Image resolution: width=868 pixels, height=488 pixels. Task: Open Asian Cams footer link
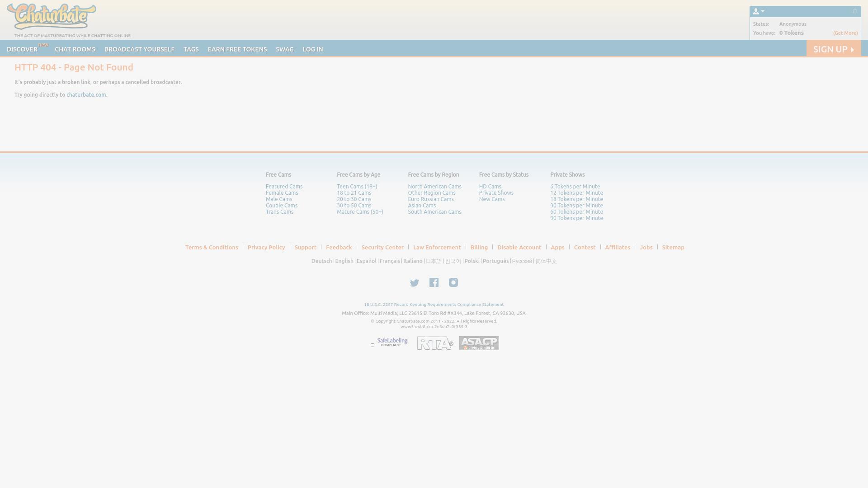(x=422, y=206)
